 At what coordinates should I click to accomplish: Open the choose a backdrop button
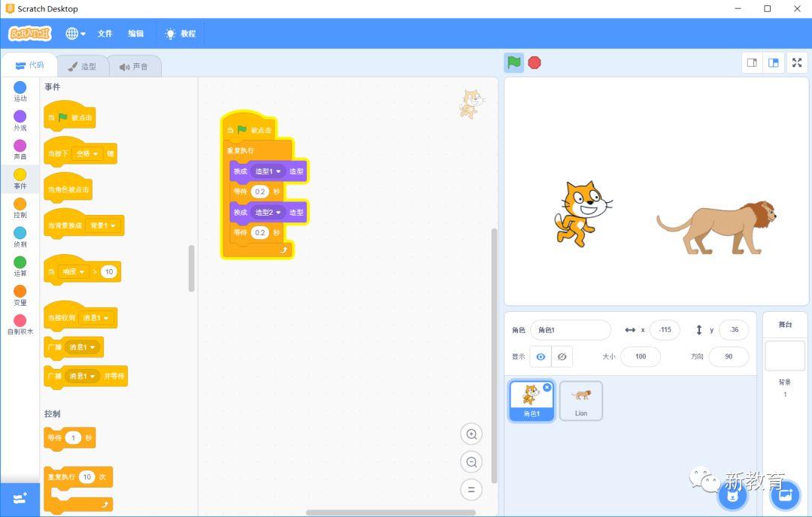click(785, 496)
